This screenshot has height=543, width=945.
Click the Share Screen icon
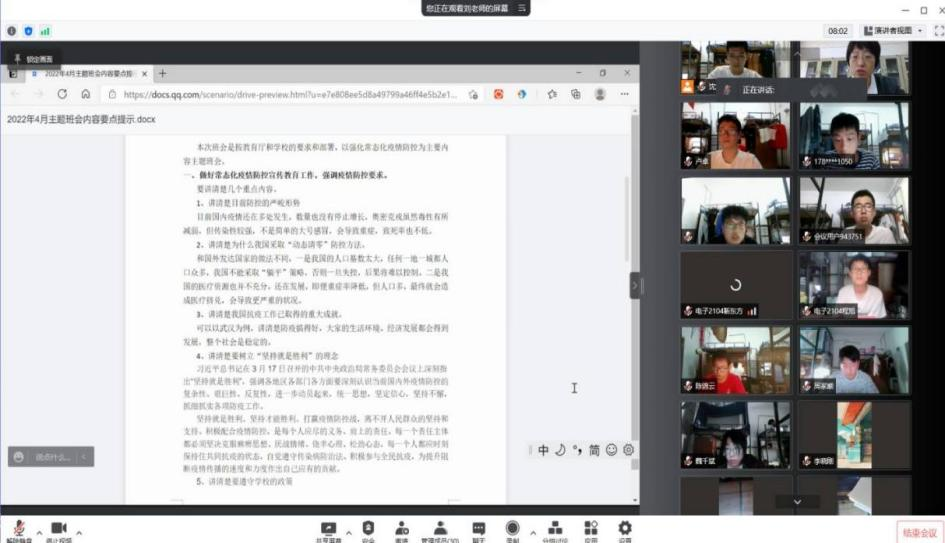(329, 529)
